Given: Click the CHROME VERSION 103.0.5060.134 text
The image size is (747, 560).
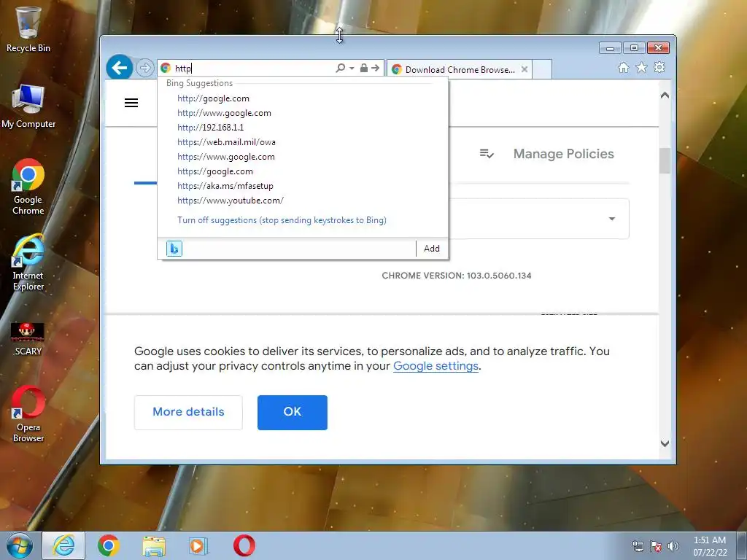Looking at the screenshot, I should [x=457, y=276].
